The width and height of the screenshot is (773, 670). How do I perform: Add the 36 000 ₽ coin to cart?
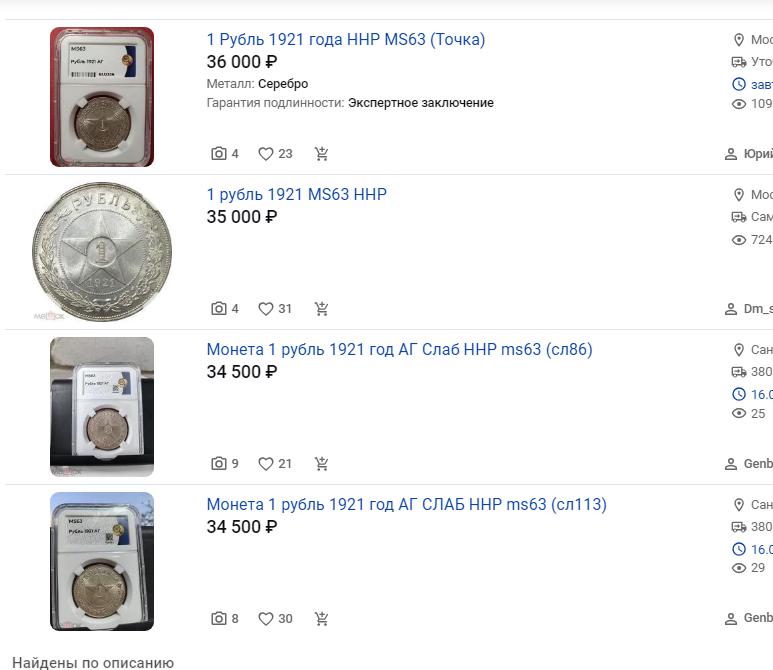tap(321, 154)
